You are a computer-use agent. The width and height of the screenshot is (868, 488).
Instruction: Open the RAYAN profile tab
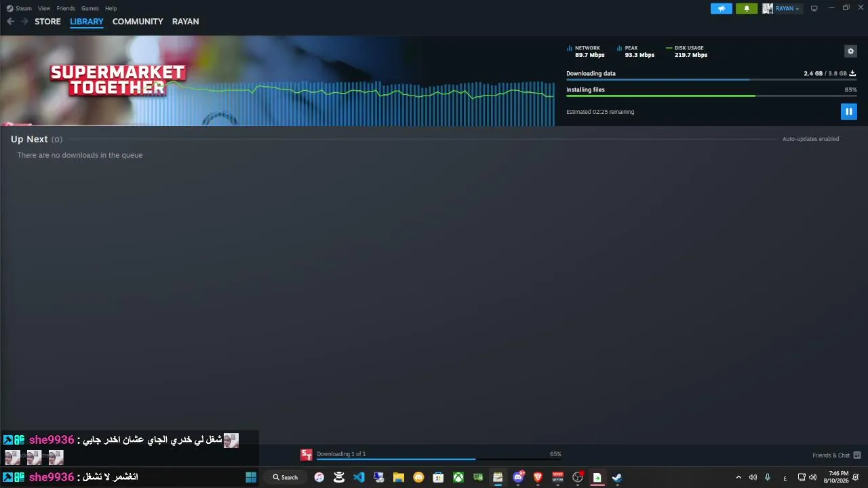(185, 22)
